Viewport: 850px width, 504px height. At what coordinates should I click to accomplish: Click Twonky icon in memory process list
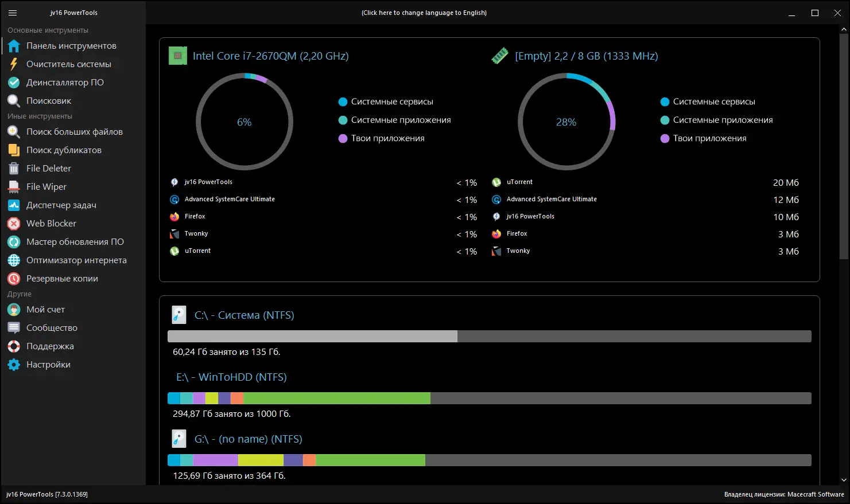point(496,251)
